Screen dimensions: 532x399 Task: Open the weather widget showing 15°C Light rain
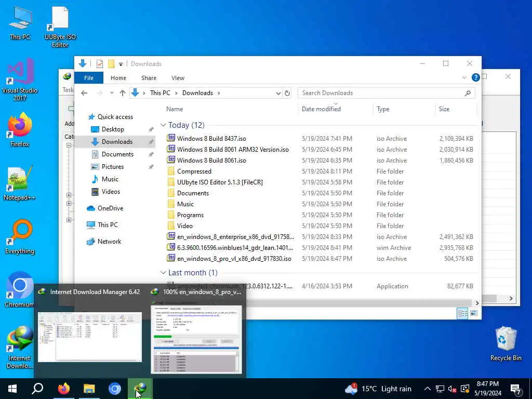point(378,389)
